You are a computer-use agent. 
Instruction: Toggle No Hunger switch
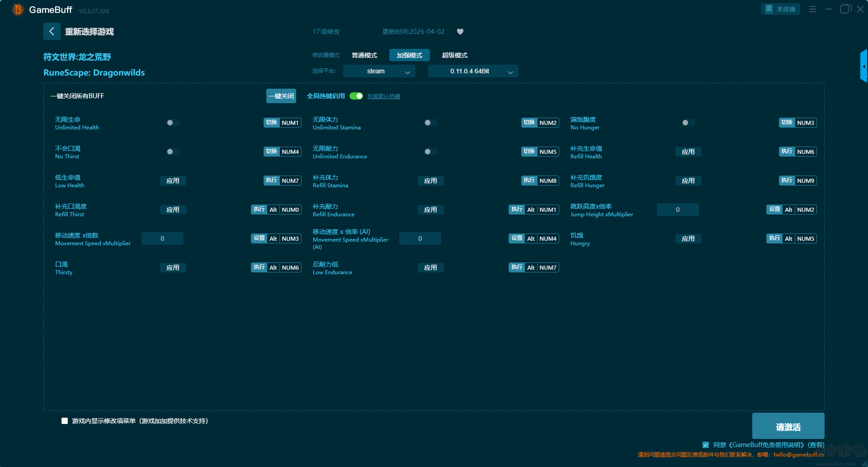688,123
